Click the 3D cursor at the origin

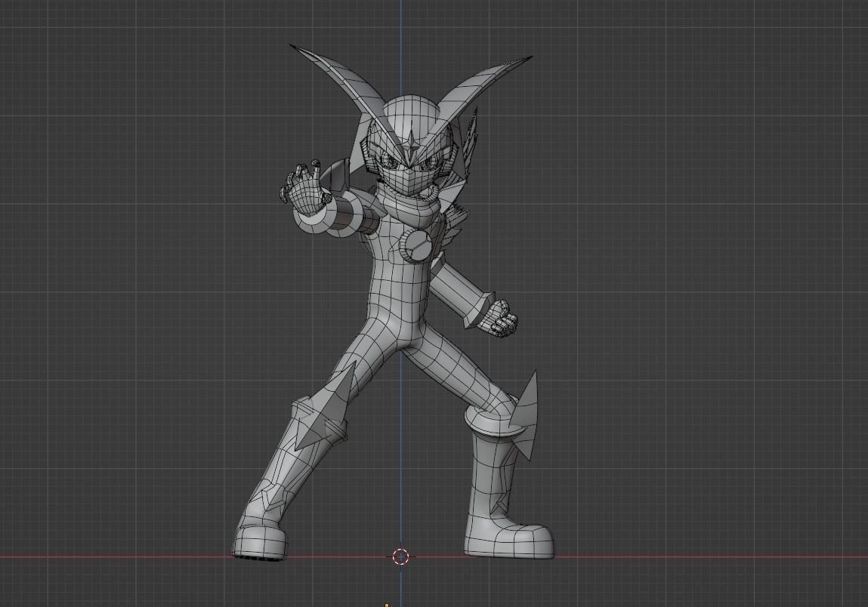point(401,556)
